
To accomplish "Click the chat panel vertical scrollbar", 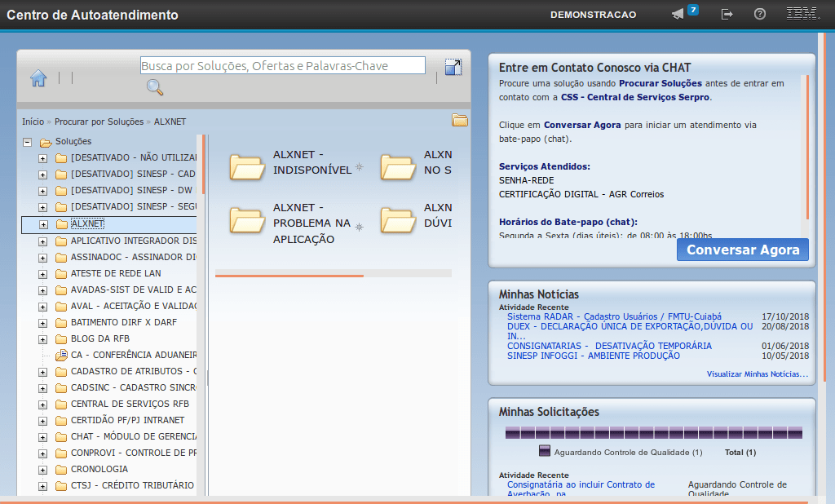I will [807, 148].
